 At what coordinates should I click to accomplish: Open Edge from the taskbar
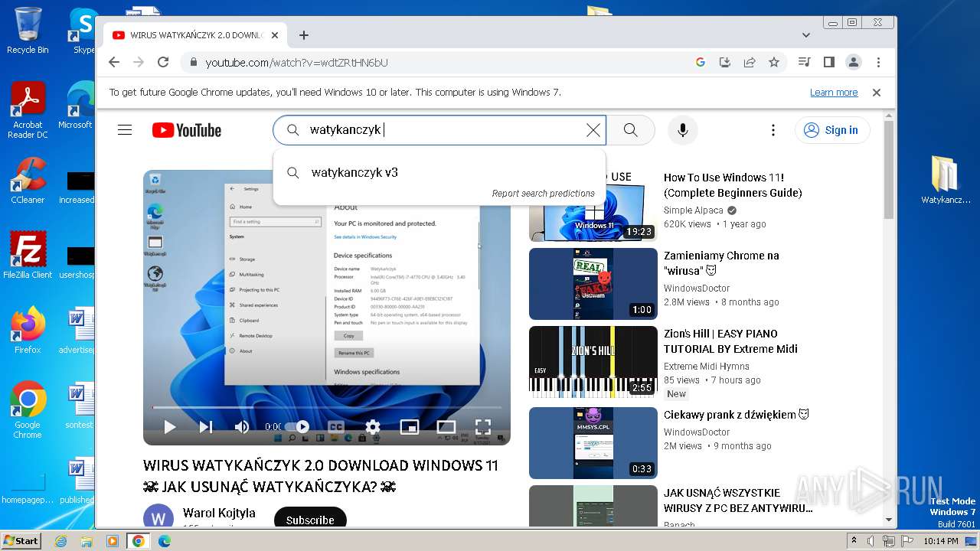click(165, 541)
